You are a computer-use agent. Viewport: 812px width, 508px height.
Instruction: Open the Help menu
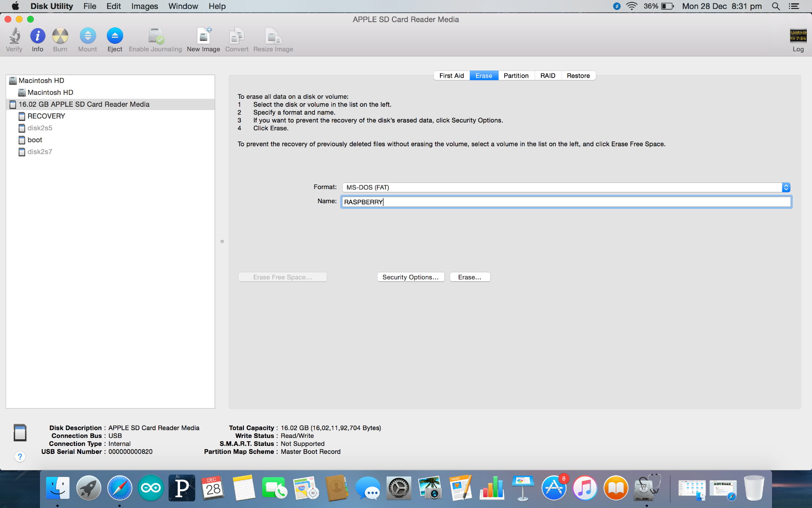pos(217,6)
